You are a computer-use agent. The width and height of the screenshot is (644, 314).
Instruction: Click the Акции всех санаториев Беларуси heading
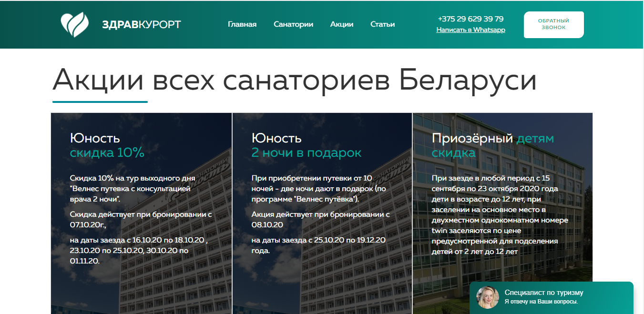point(294,80)
